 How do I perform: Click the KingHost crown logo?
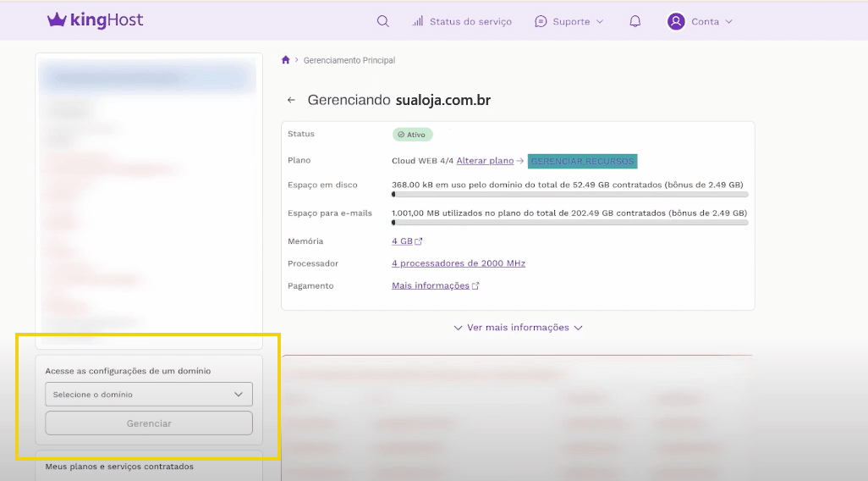(x=57, y=20)
